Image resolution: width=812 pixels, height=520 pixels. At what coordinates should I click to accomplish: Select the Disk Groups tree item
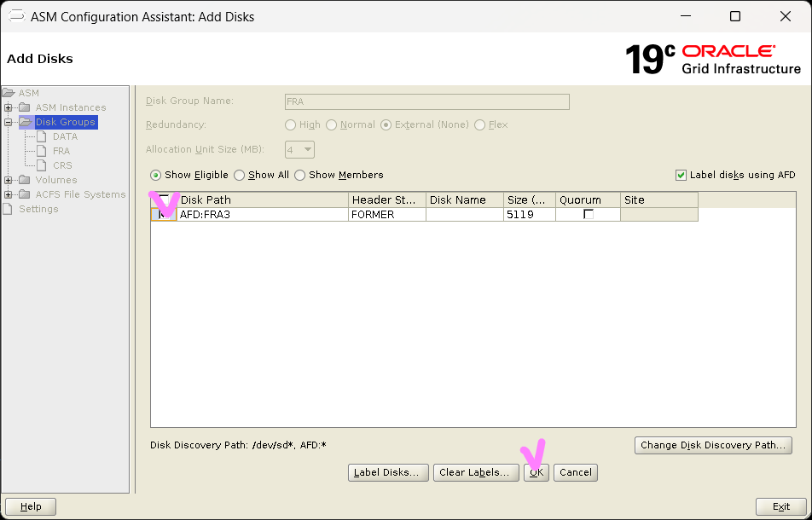(x=65, y=122)
